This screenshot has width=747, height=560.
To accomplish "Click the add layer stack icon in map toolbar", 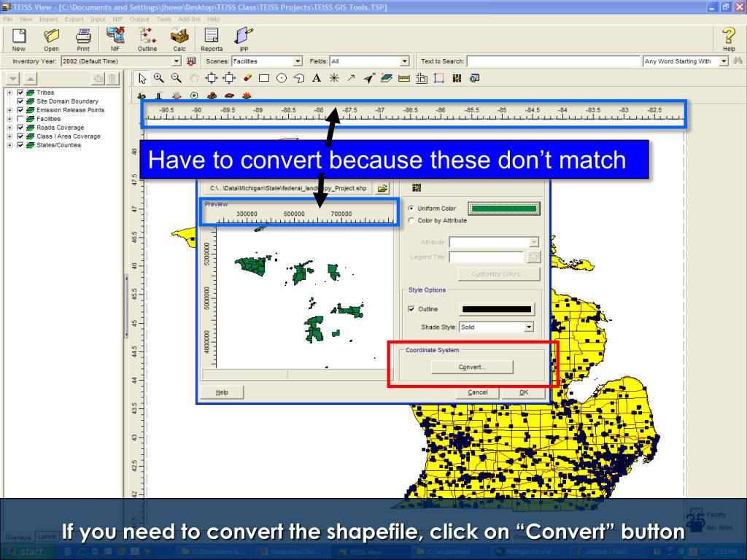I will 387,78.
